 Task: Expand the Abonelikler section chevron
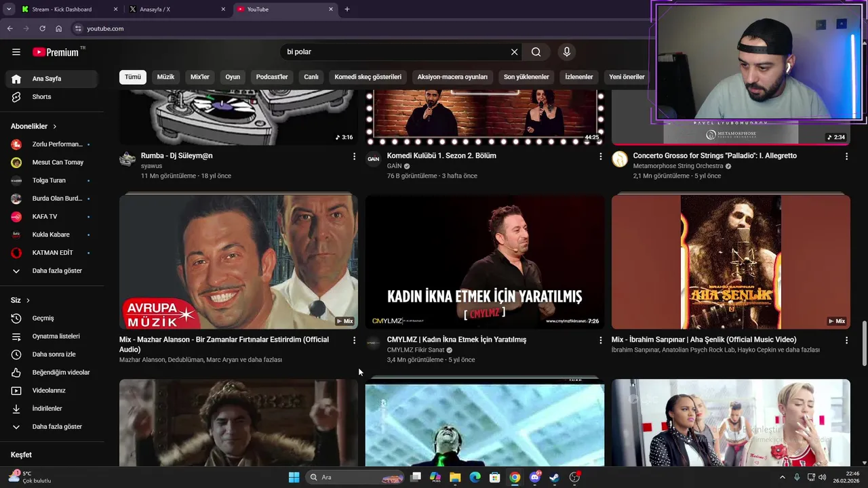coord(55,127)
